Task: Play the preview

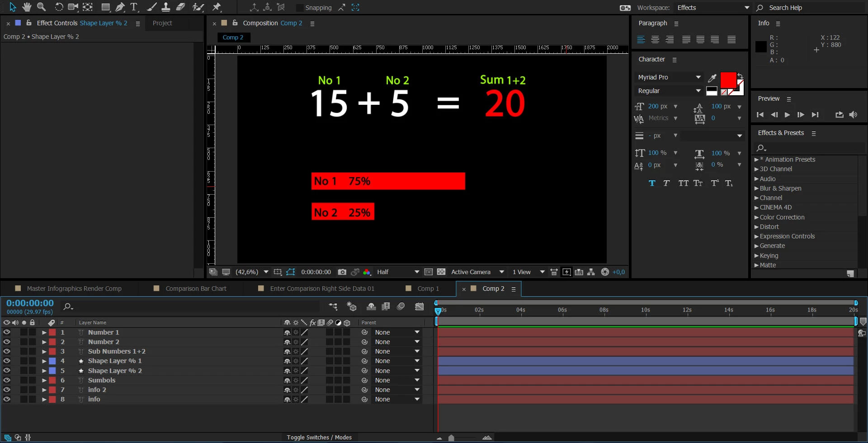Action: (x=787, y=115)
